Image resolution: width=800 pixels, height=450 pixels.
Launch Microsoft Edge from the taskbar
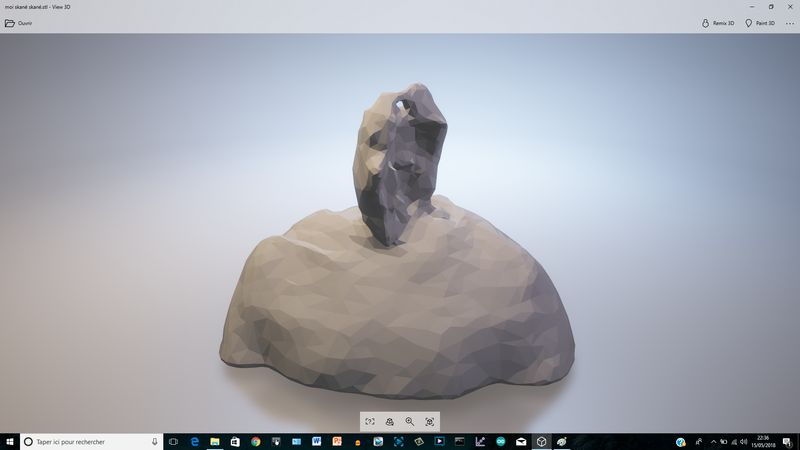pos(195,441)
